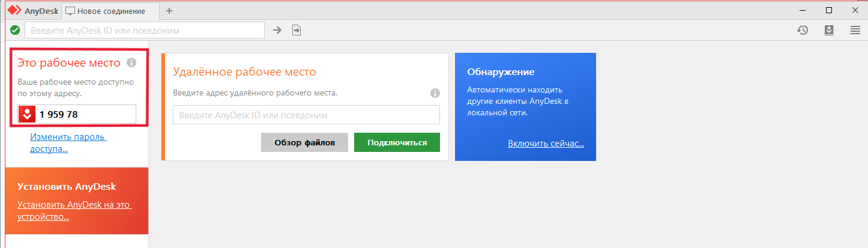Image resolution: width=868 pixels, height=248 pixels.
Task: Open a new tab with the plus button
Action: 169,11
